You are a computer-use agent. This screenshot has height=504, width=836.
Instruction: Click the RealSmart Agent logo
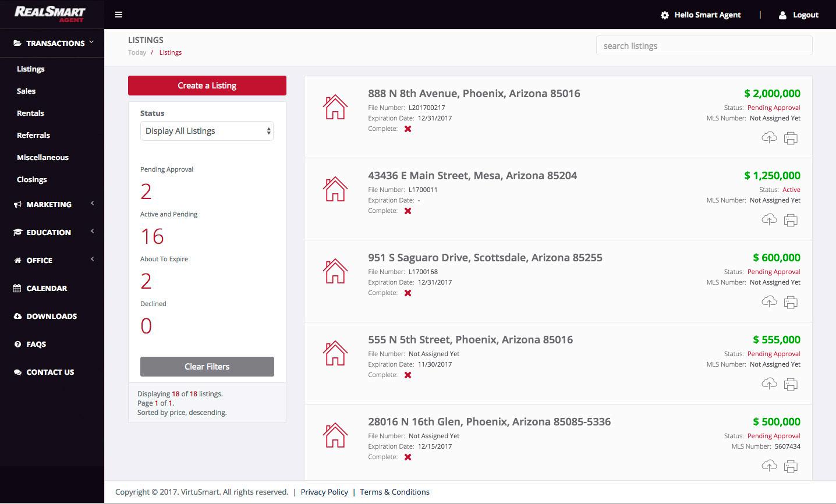[50, 14]
